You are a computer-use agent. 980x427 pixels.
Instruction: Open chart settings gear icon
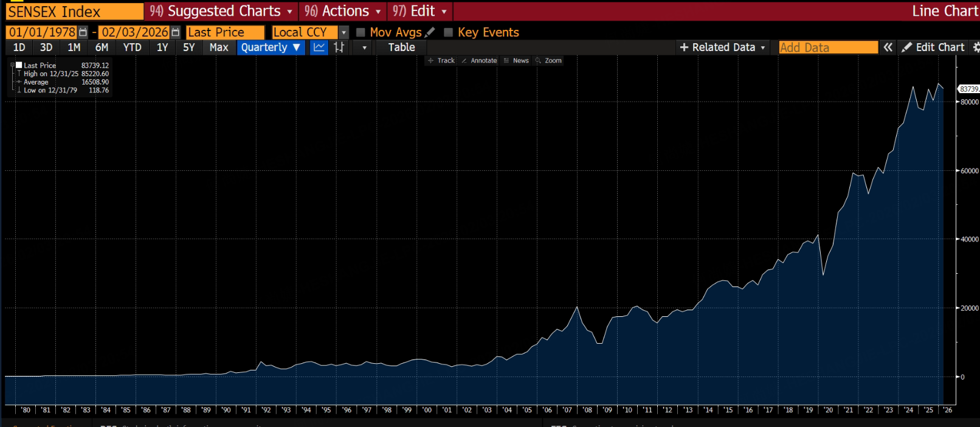point(976,47)
